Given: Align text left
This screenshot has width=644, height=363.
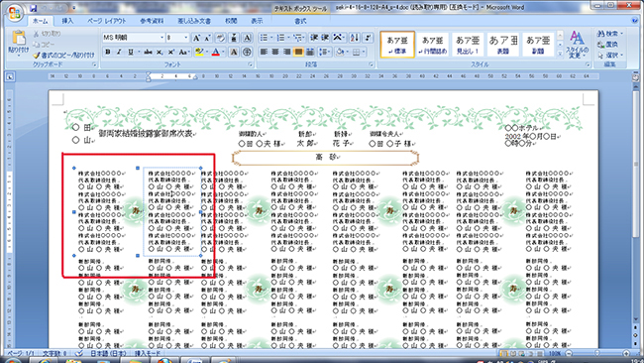Looking at the screenshot, I should [264, 52].
